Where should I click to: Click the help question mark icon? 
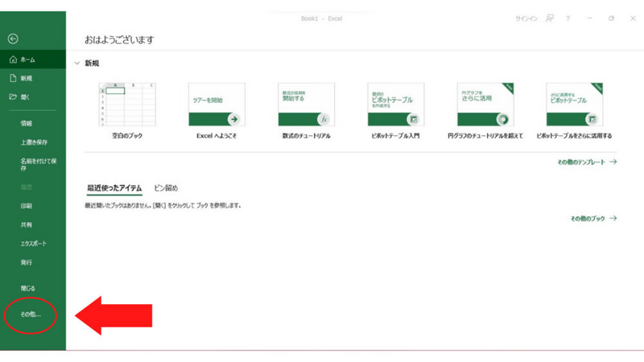point(568,19)
